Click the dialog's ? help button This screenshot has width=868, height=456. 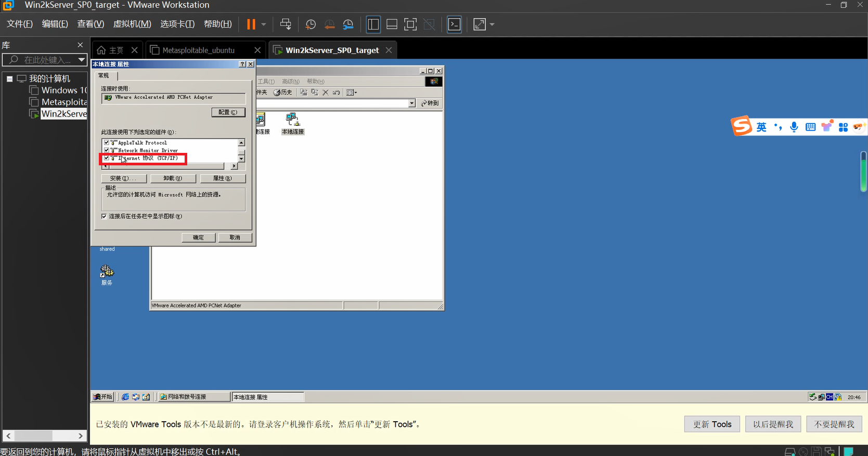click(x=242, y=64)
